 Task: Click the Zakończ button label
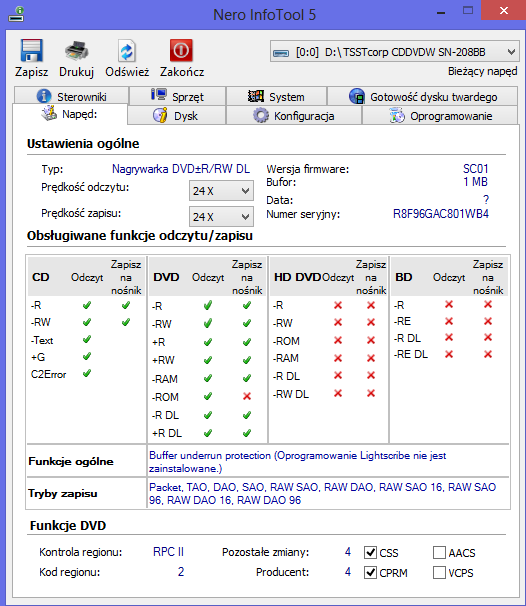click(x=182, y=72)
